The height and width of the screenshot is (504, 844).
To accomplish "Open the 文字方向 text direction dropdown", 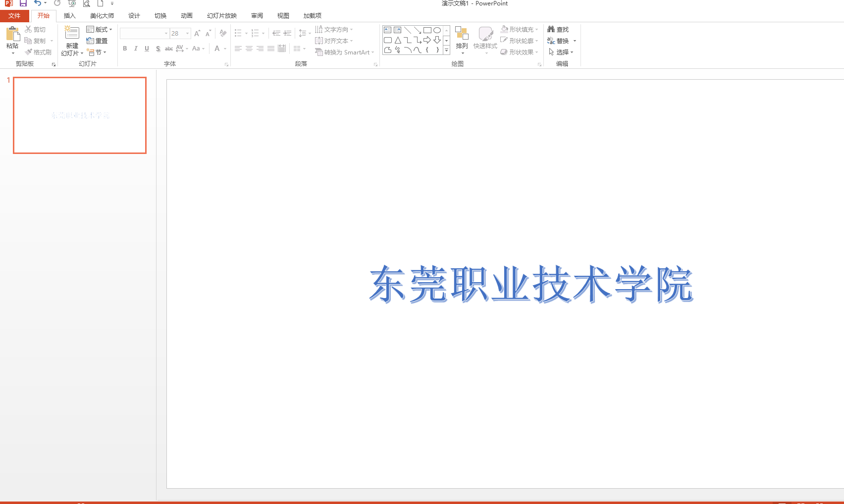I will [334, 30].
